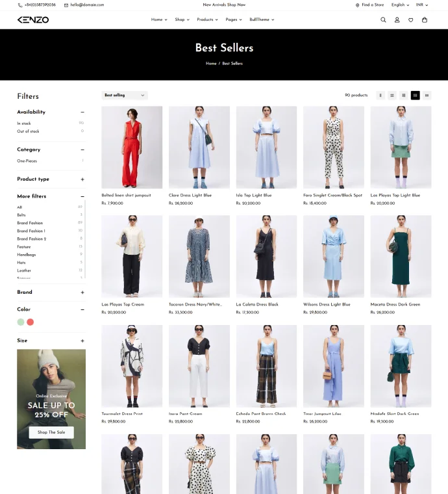Viewport: 448px width, 494px height.
Task: Open Tinar Jumpsuit Lilac thumbnail
Action: (334, 366)
